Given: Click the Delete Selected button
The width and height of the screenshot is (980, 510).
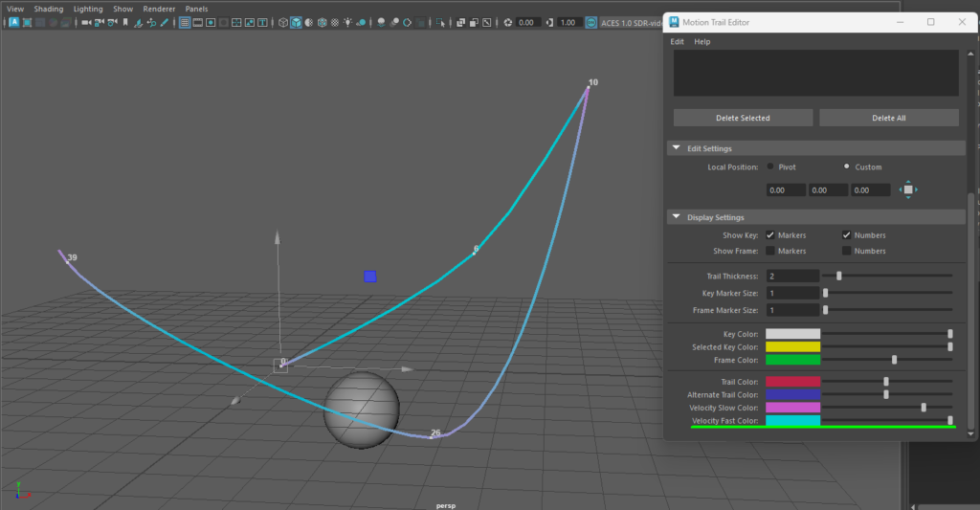Looking at the screenshot, I should (x=743, y=118).
